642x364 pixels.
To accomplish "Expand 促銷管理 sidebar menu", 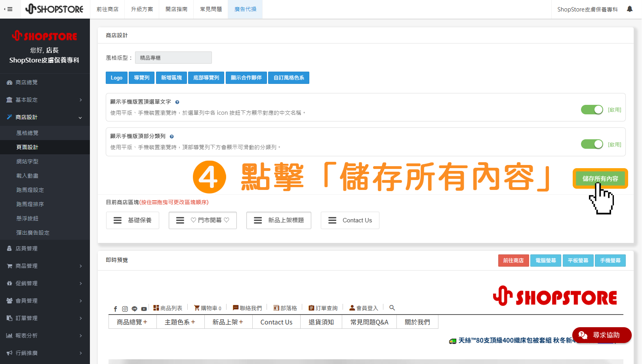I will click(x=45, y=283).
